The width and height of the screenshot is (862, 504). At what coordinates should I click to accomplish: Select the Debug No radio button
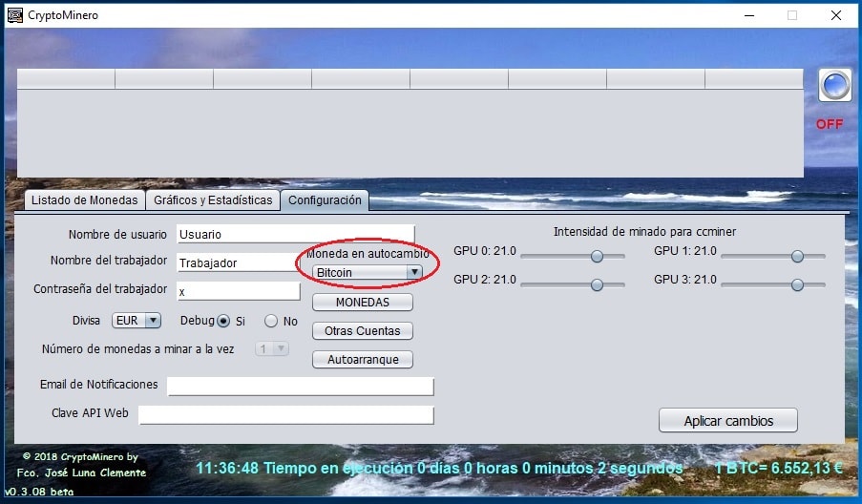271,321
